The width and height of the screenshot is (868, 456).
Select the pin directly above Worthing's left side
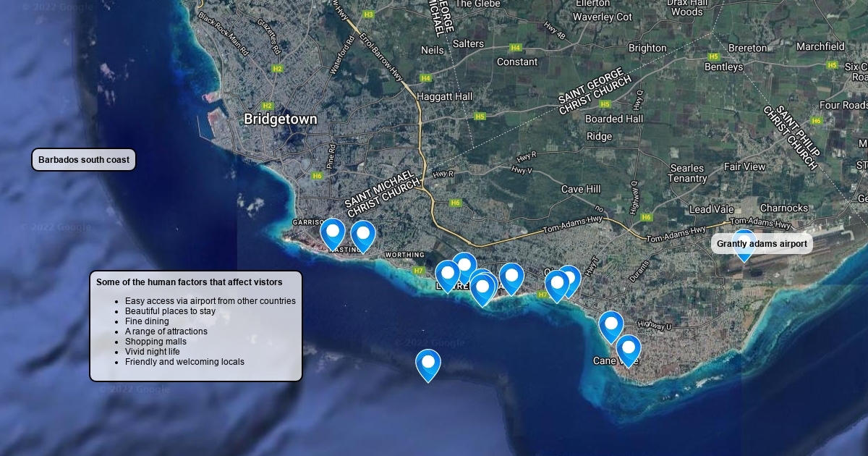point(363,235)
